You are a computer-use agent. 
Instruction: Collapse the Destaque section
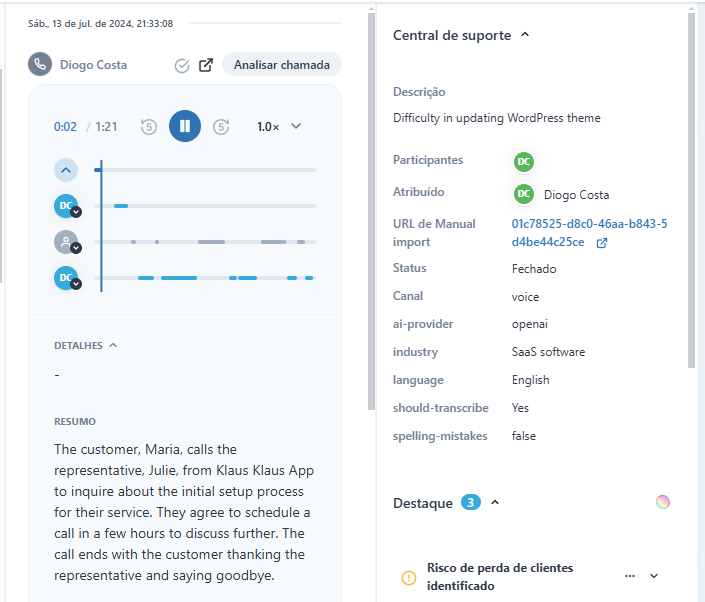click(495, 502)
